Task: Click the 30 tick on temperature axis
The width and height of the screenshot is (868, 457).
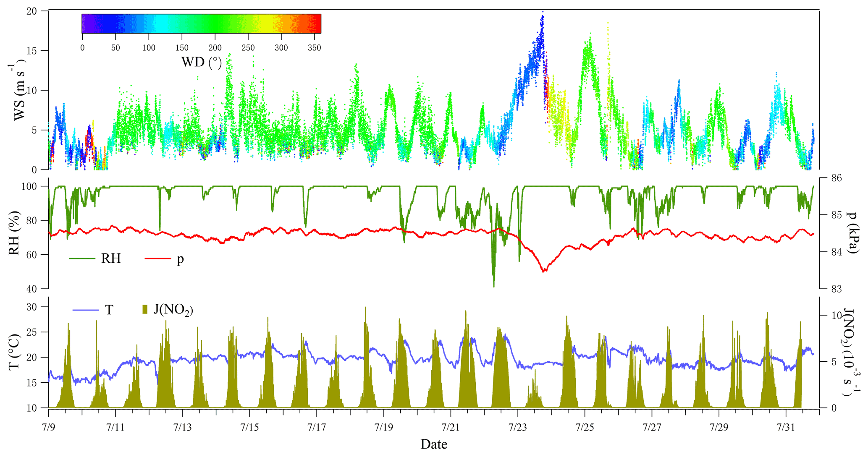Action: 32,307
